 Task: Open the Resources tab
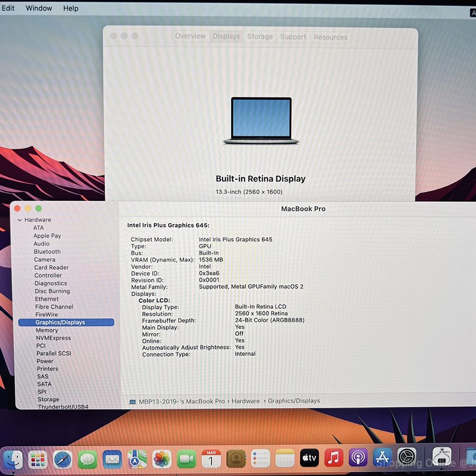pos(331,38)
